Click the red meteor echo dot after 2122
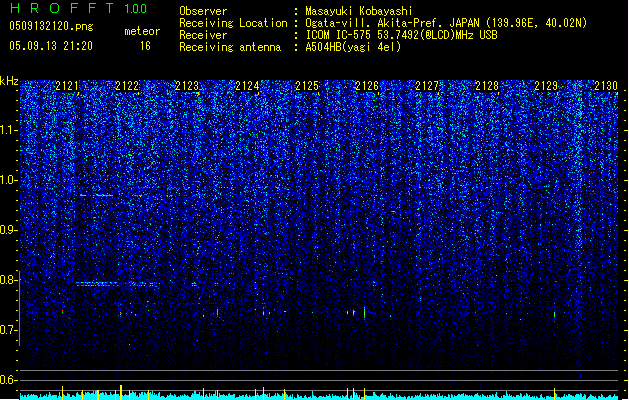 (x=120, y=313)
